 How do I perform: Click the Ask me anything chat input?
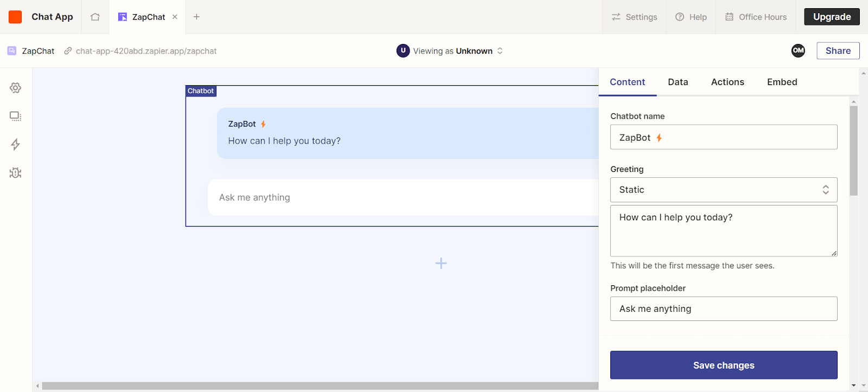(x=403, y=197)
